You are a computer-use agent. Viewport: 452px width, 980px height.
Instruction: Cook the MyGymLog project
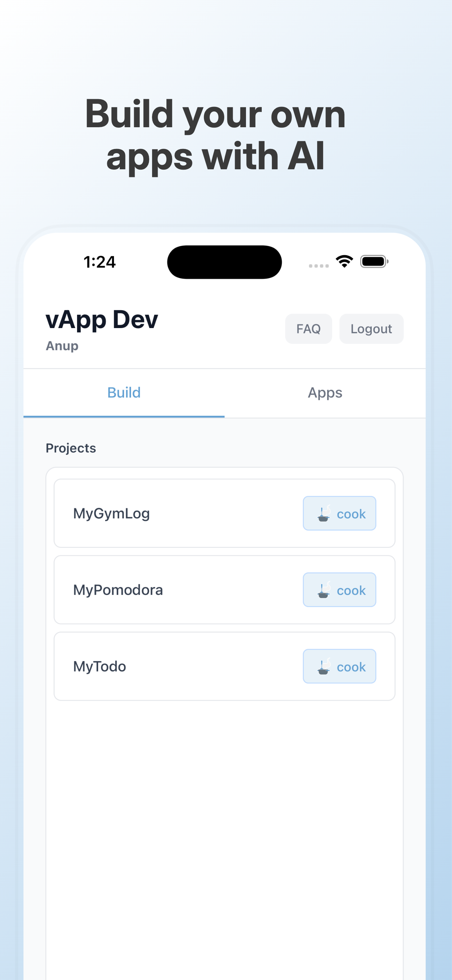pos(340,513)
